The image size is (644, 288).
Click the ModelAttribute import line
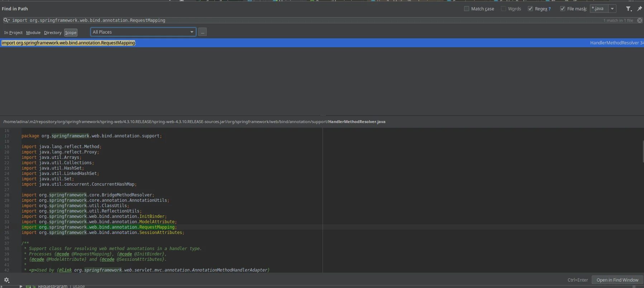pos(99,222)
